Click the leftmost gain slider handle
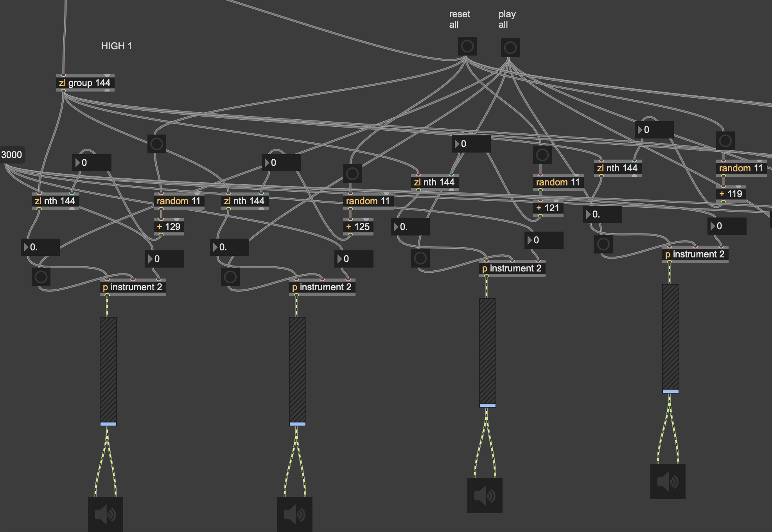The height and width of the screenshot is (532, 772). [108, 424]
